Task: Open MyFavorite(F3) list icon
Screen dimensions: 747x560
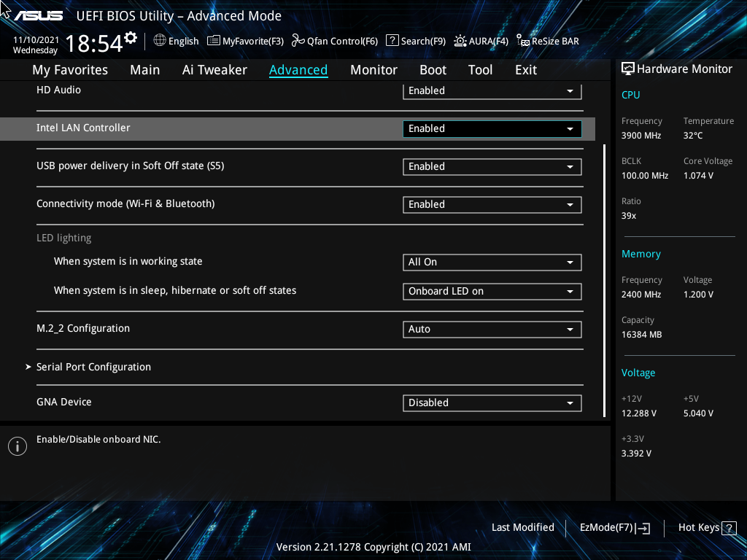Action: [214, 41]
